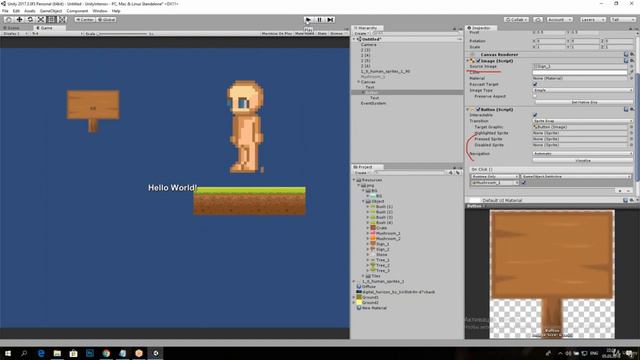Click the Project search-by-label filter icon
Screen dimensions: 640x360
tap(458, 173)
